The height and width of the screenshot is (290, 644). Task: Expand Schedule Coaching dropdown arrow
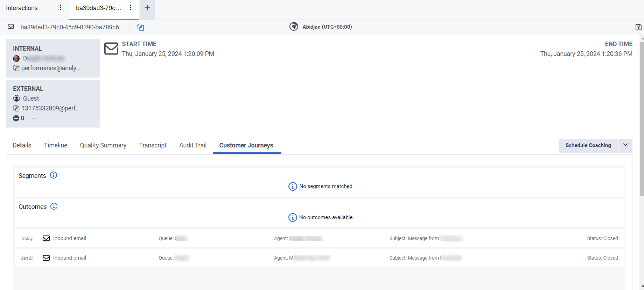point(625,145)
